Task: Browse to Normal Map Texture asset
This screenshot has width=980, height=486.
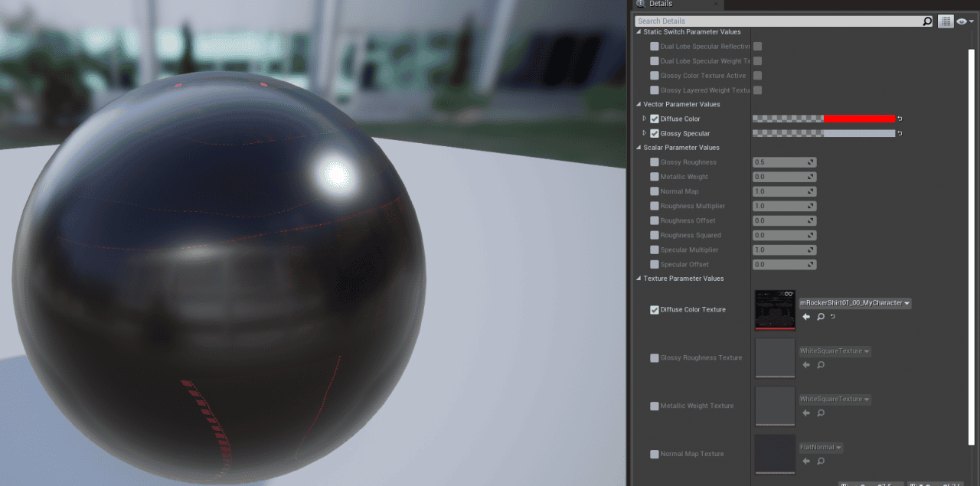Action: pos(820,461)
